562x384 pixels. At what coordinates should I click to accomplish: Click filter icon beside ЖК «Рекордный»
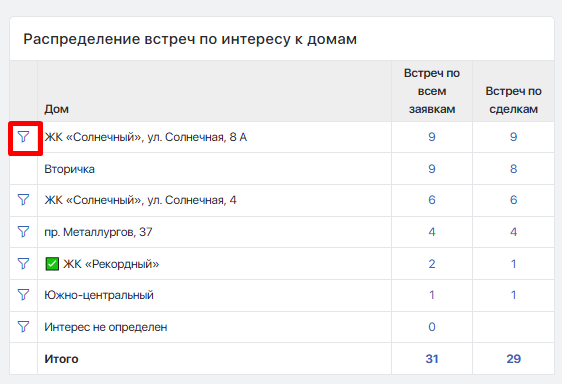click(x=23, y=264)
